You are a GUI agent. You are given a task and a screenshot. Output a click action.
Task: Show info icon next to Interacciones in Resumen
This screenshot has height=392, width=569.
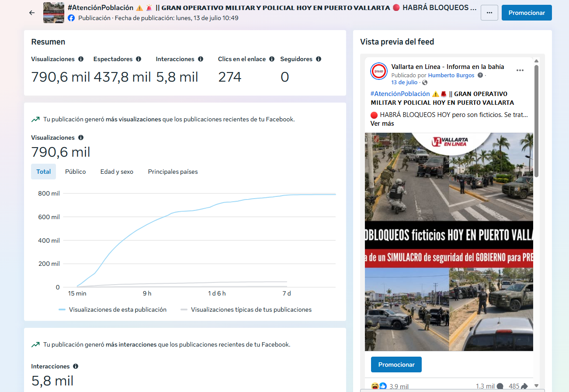(x=201, y=59)
